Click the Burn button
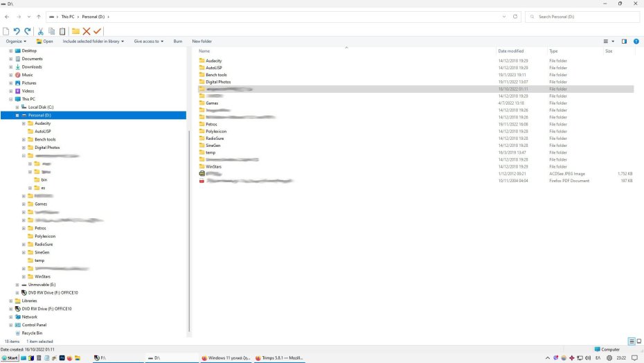644x363 pixels. [x=178, y=42]
